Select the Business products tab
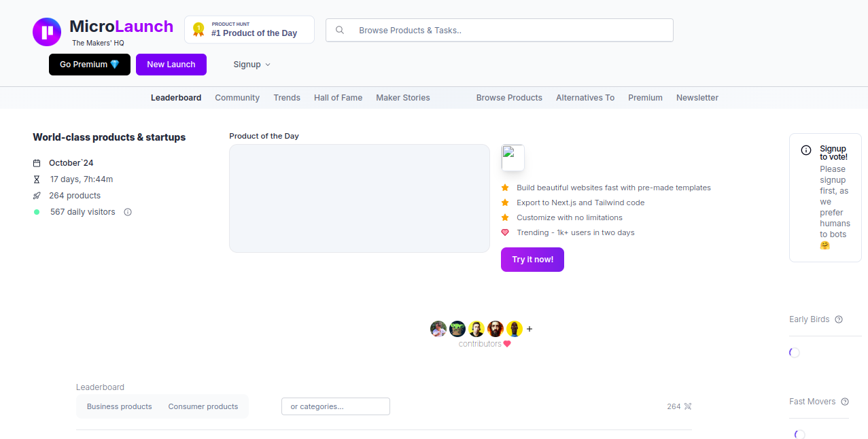868x439 pixels. click(120, 406)
